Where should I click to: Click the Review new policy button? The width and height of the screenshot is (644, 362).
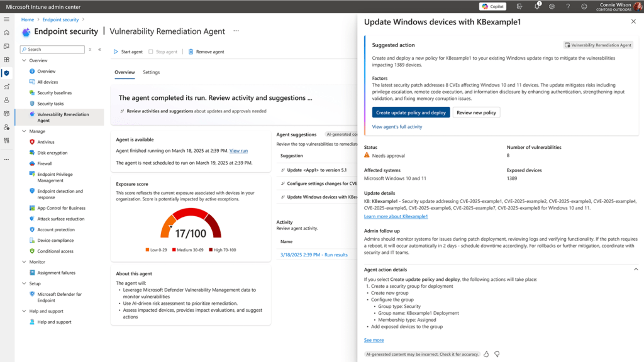point(476,112)
